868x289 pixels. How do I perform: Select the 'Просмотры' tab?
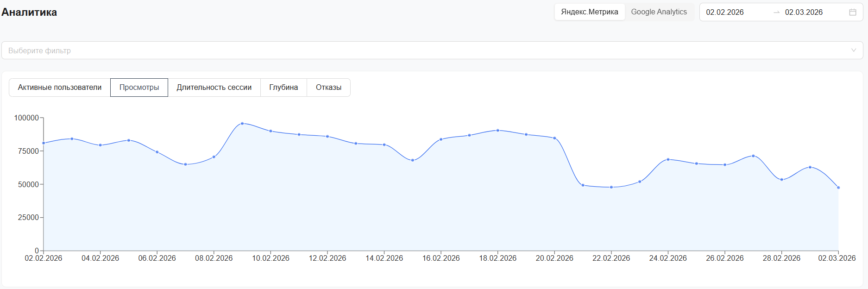(x=139, y=88)
